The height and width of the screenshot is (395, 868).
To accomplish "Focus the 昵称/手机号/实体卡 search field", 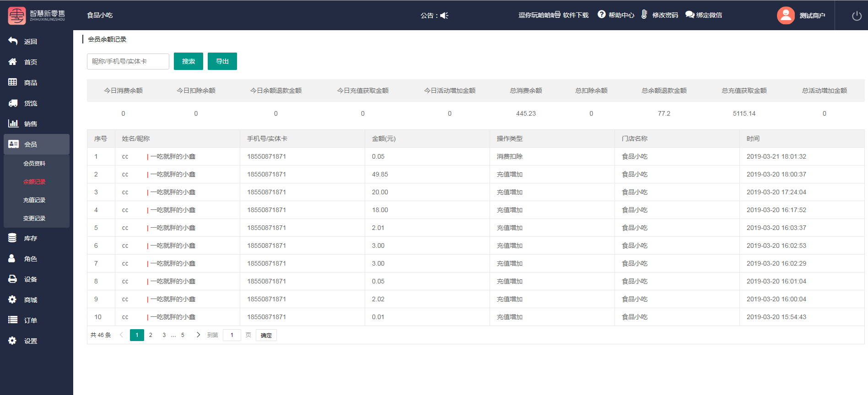I will tap(128, 61).
